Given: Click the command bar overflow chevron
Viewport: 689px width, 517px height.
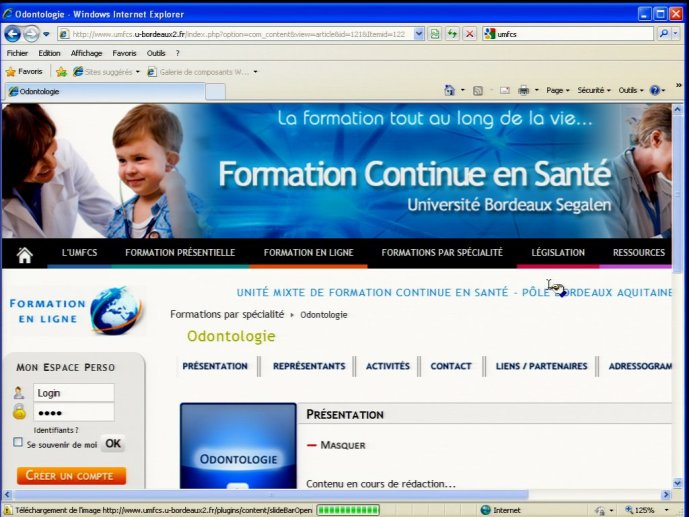Looking at the screenshot, I should click(x=678, y=85).
